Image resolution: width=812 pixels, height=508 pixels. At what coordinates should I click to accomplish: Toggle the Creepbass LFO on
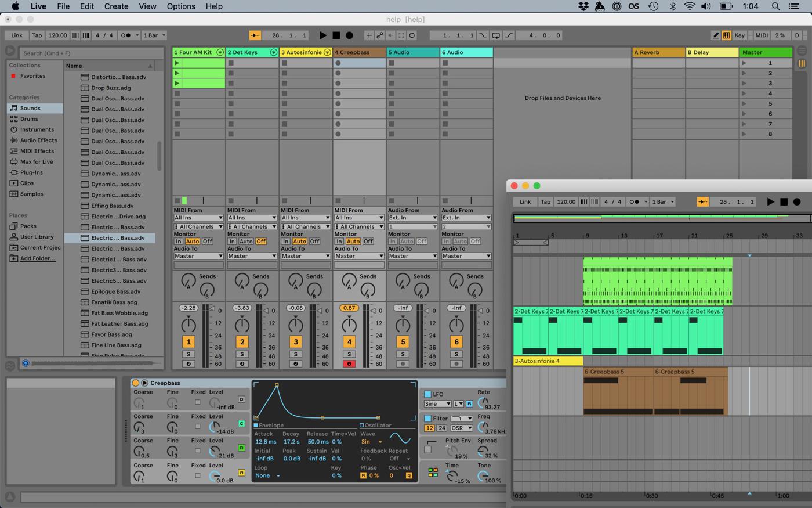point(428,394)
